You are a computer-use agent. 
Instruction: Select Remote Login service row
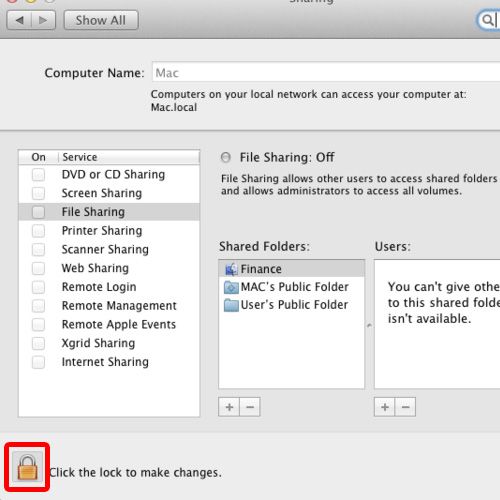pyautogui.click(x=109, y=287)
